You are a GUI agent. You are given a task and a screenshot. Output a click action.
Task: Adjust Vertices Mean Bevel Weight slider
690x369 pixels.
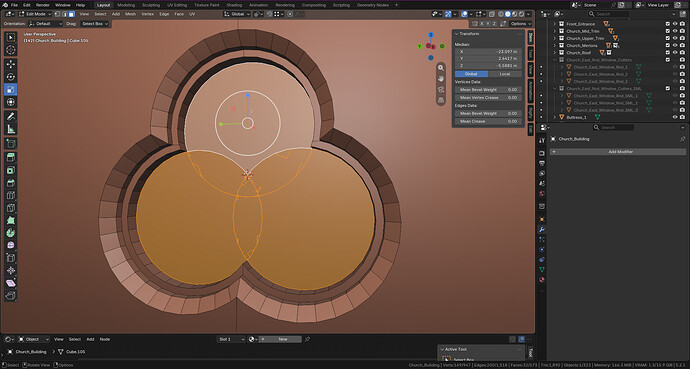(488, 90)
